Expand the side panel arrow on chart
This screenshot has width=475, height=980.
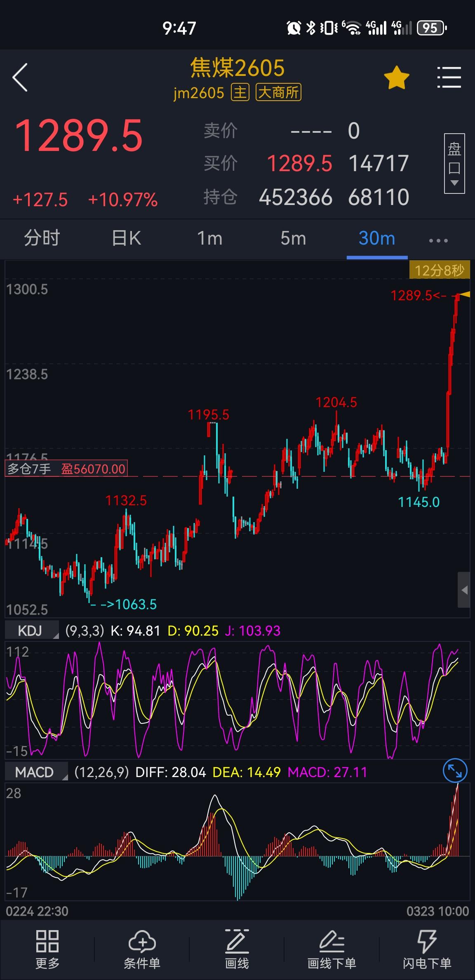click(x=464, y=590)
